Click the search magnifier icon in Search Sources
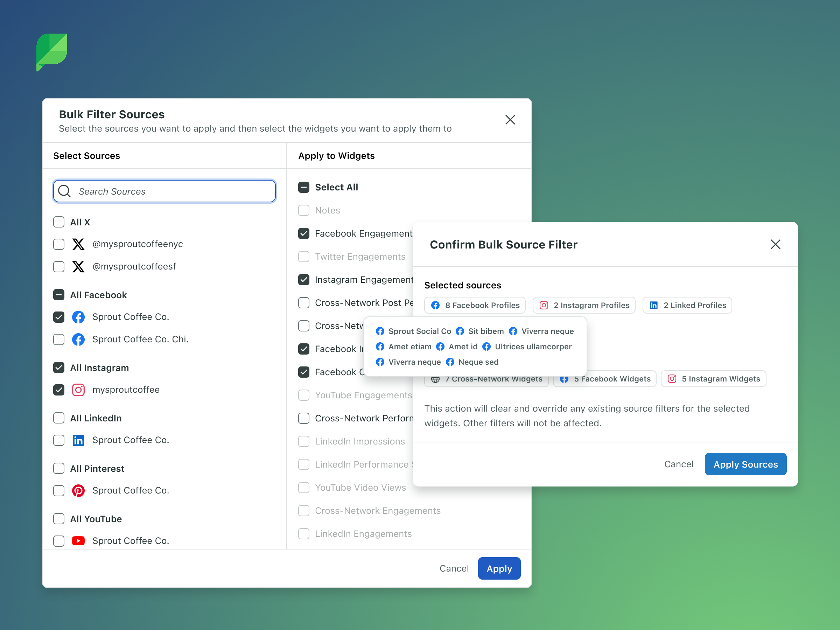The height and width of the screenshot is (630, 840). click(64, 191)
